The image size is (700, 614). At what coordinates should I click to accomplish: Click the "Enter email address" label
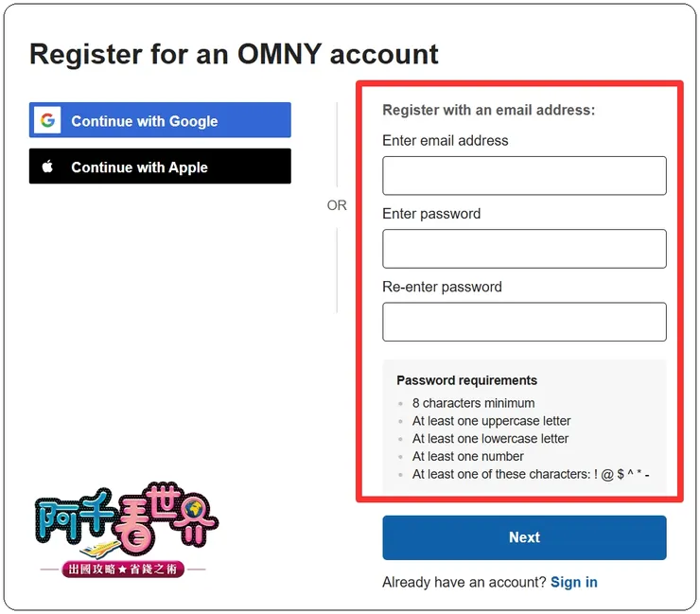[445, 141]
